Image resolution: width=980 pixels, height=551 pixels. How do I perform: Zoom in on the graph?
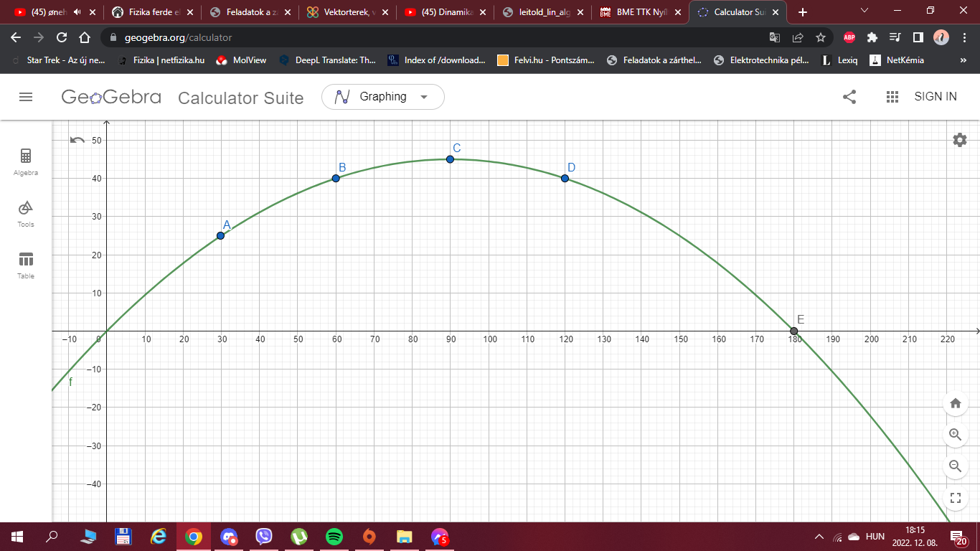tap(955, 434)
